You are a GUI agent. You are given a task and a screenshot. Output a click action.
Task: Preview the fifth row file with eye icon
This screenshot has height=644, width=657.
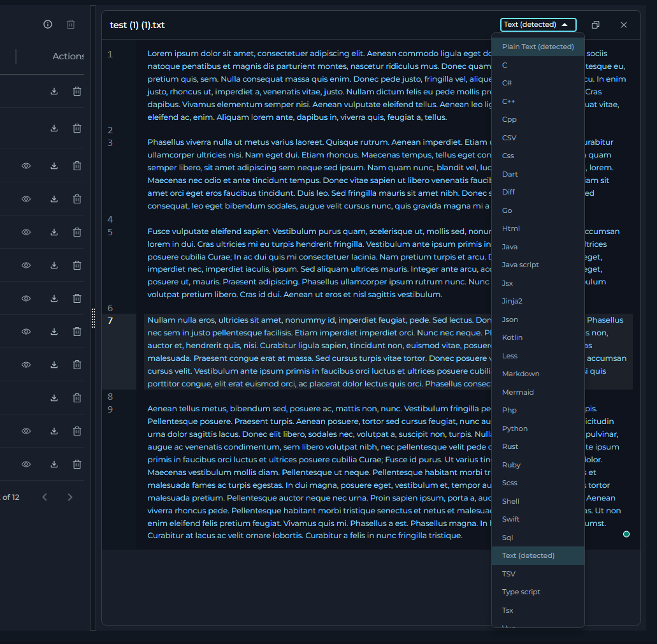pos(26,232)
